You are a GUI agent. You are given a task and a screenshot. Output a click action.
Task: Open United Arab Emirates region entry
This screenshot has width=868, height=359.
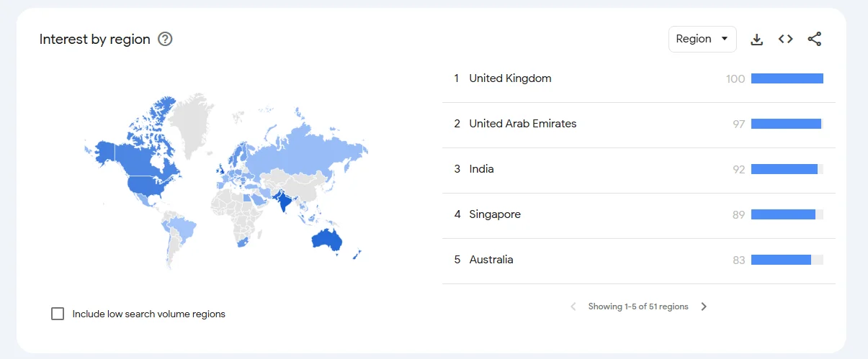522,124
